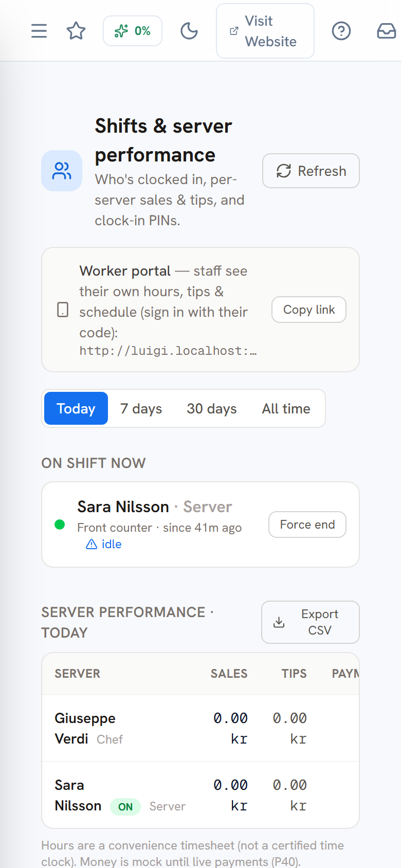Click the SERVER column header
The height and width of the screenshot is (868, 401).
pyautogui.click(x=78, y=674)
